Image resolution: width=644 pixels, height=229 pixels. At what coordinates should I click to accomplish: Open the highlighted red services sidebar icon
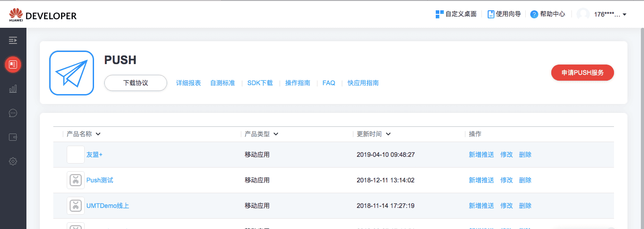point(13,65)
